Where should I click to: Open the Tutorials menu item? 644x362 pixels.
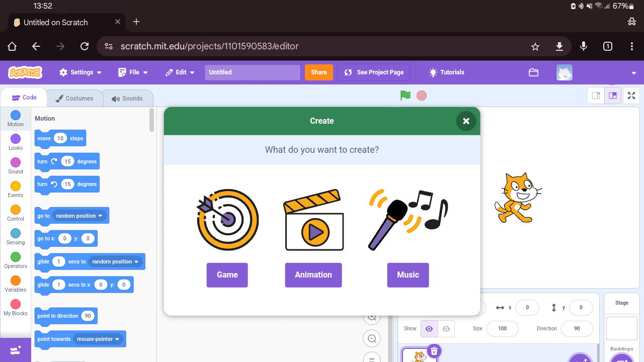446,72
